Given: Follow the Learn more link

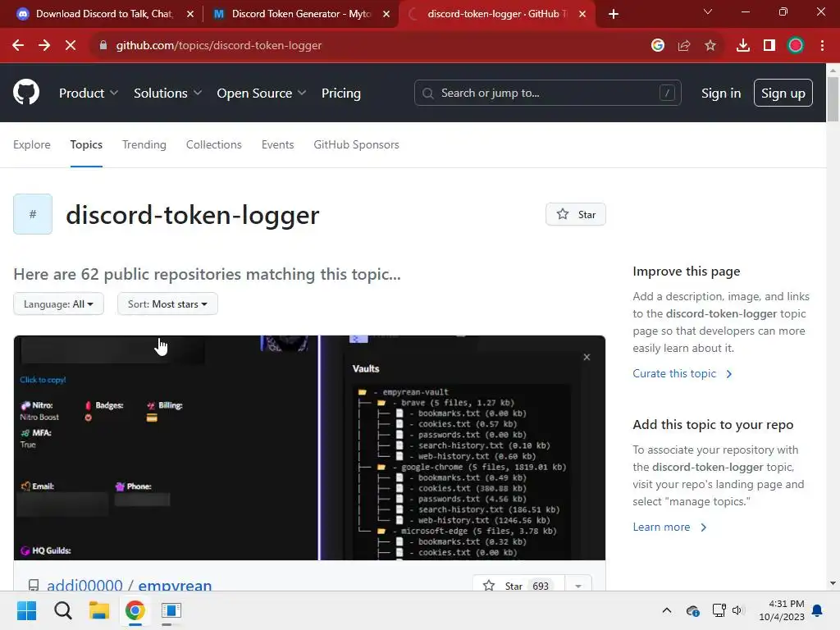Looking at the screenshot, I should 669,527.
